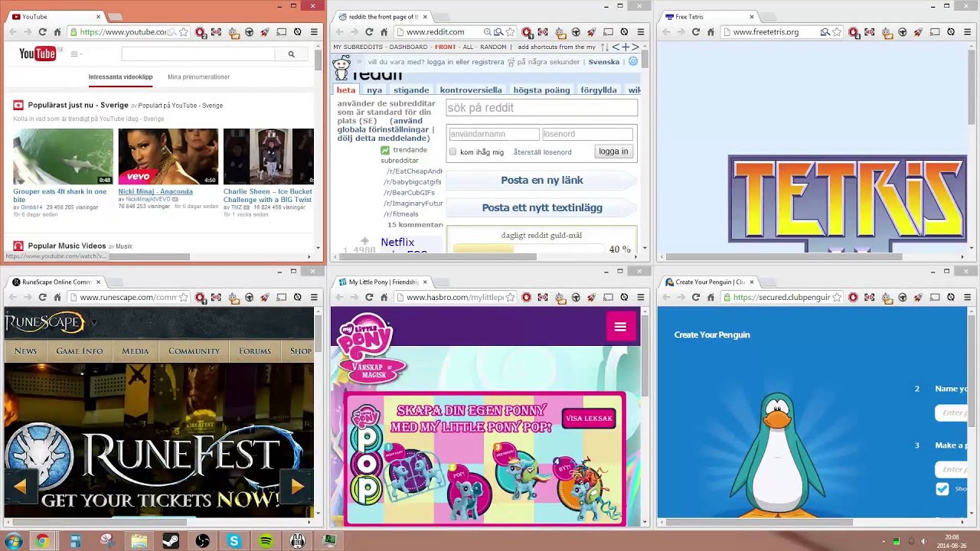The width and height of the screenshot is (980, 551).
Task: Open 'Nicki Minaj - Anaconda' video link
Action: pos(155,191)
